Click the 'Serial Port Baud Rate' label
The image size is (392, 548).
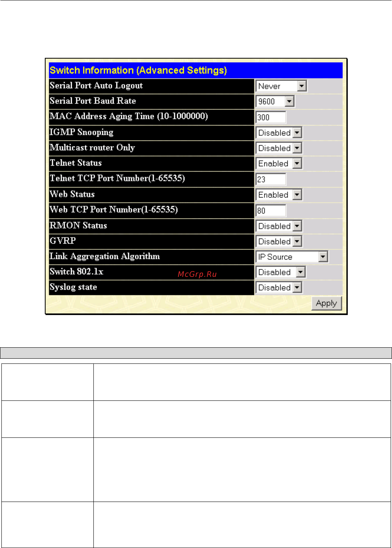[x=93, y=101]
